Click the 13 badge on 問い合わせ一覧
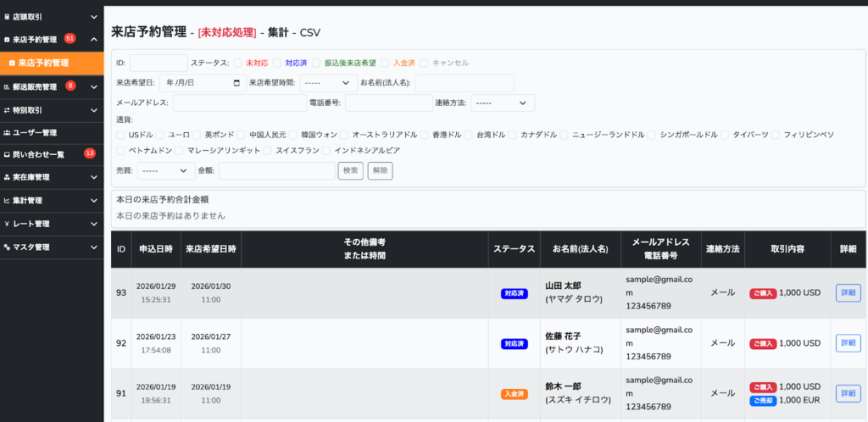868x422 pixels. coord(89,153)
